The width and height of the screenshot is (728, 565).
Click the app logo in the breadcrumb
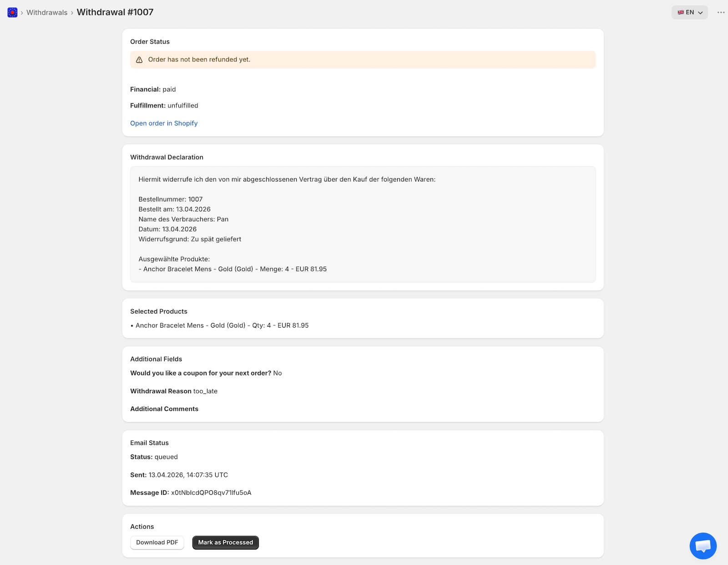point(12,12)
